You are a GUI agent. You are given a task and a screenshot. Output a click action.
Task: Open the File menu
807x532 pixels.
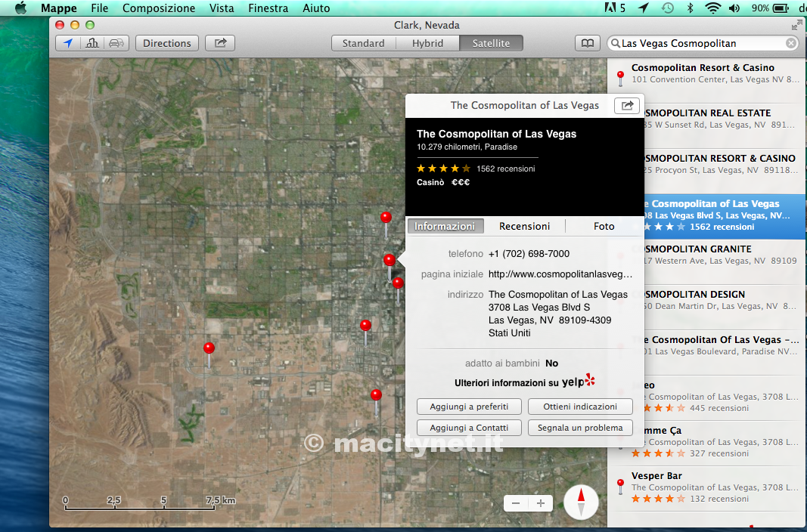99,8
